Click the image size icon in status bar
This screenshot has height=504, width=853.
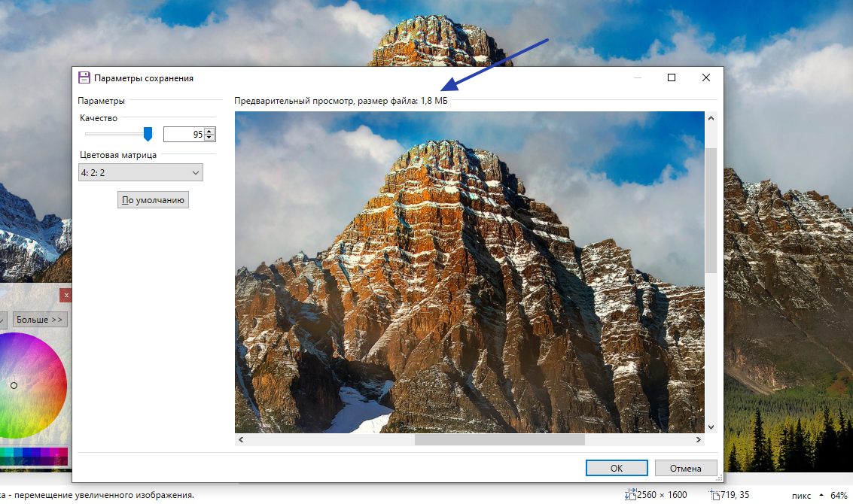pos(631,495)
